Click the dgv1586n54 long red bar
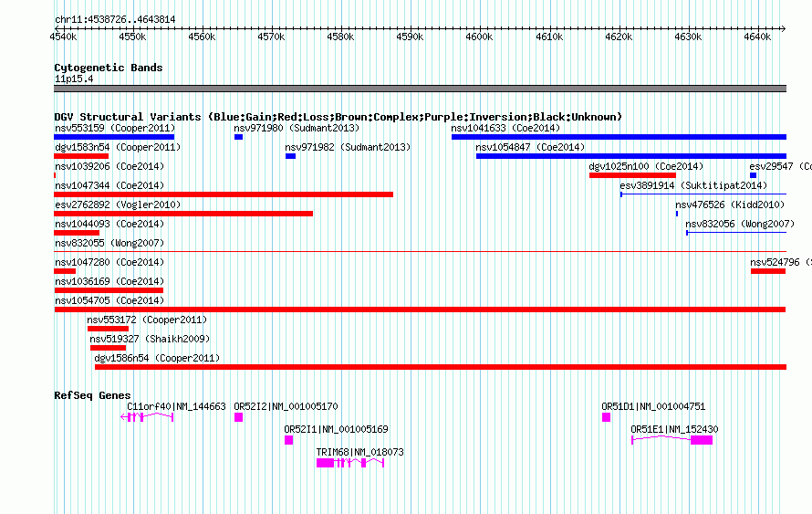812x514 pixels. point(441,367)
